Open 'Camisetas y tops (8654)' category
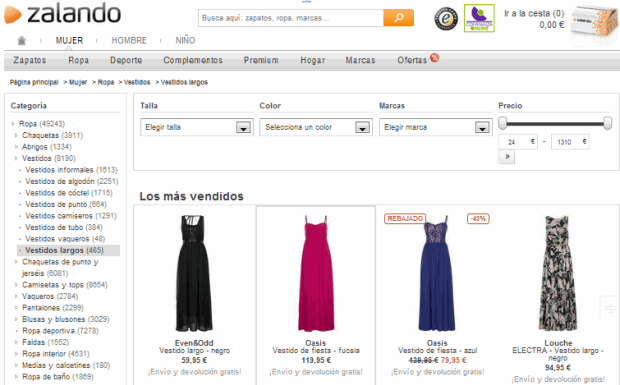The width and height of the screenshot is (620, 385). [x=65, y=285]
